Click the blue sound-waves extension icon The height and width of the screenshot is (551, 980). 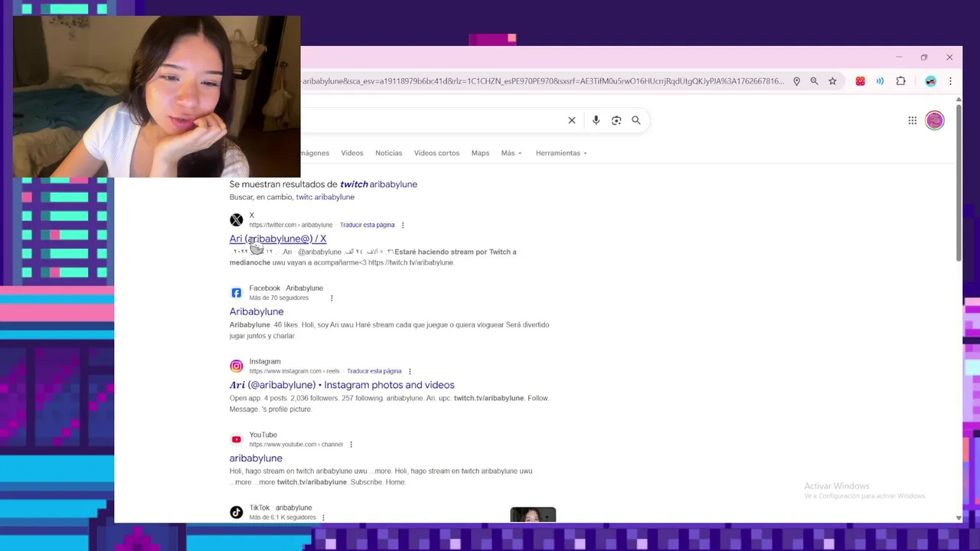(x=880, y=81)
